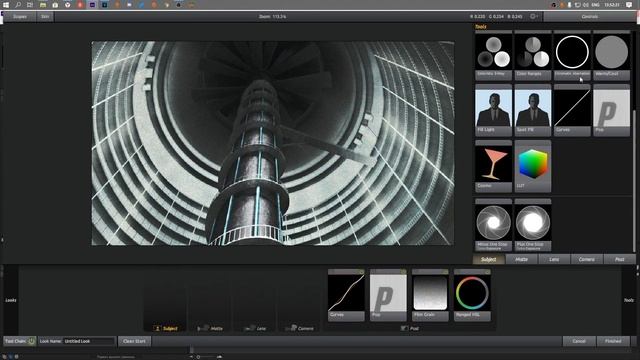Add the Pop tool from Tools panel
640x360 pixels.
tap(611, 110)
